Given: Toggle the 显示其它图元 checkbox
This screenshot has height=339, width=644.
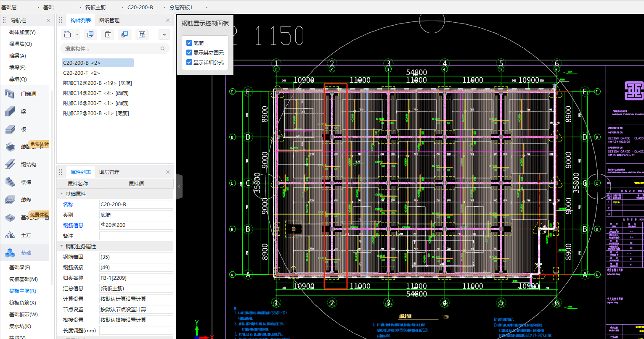Looking at the screenshot, I should pos(189,53).
